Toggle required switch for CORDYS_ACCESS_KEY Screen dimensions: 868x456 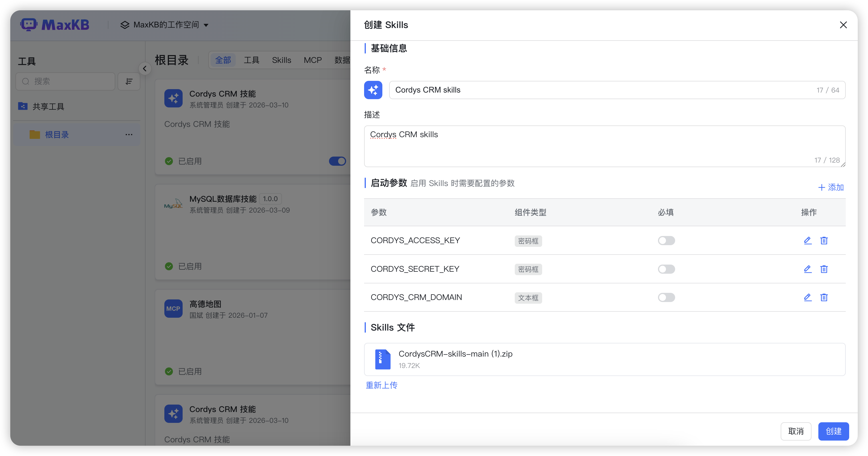[x=666, y=241]
